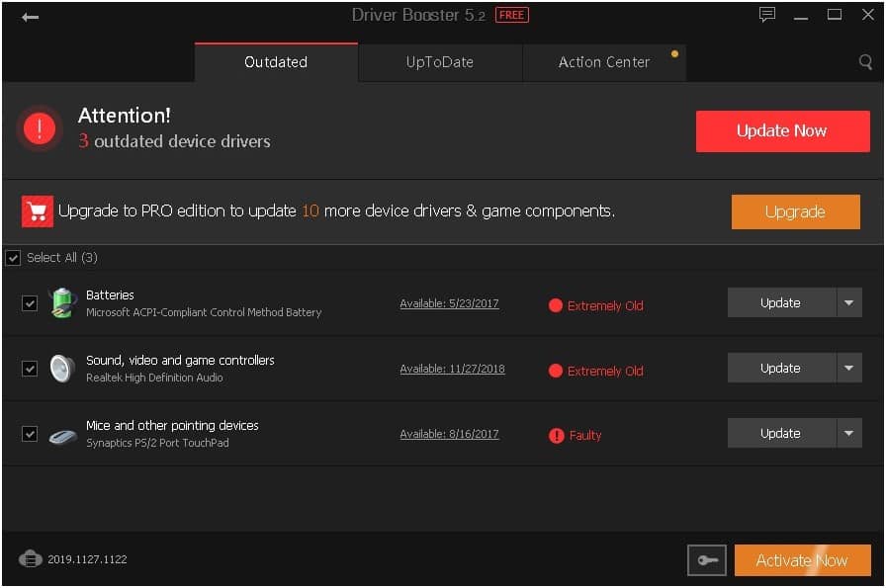Toggle the Select All checkbox
Image resolution: width=886 pixels, height=588 pixels.
[x=13, y=258]
